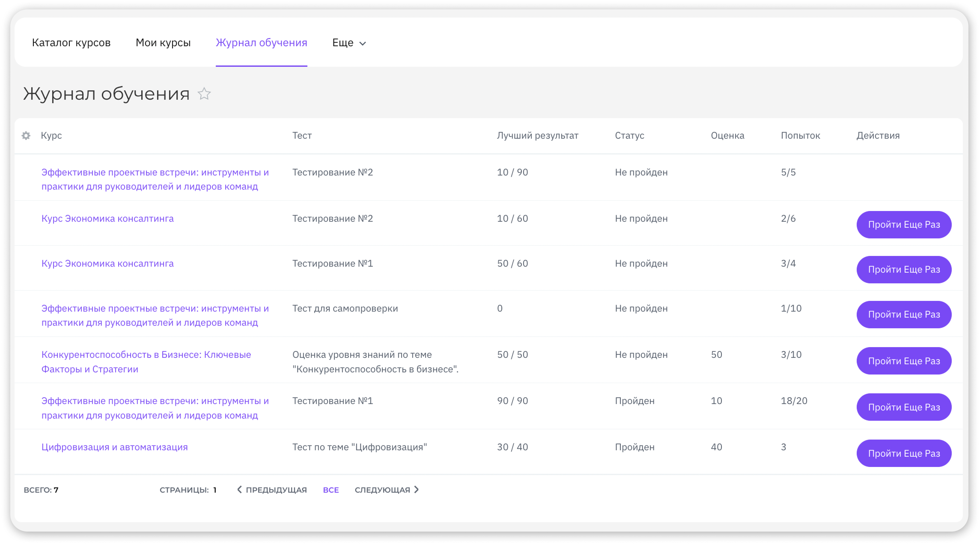The width and height of the screenshot is (980, 544).
Task: Open Эффективные проектные встречи link for Тест для самопроверки
Action: point(155,315)
